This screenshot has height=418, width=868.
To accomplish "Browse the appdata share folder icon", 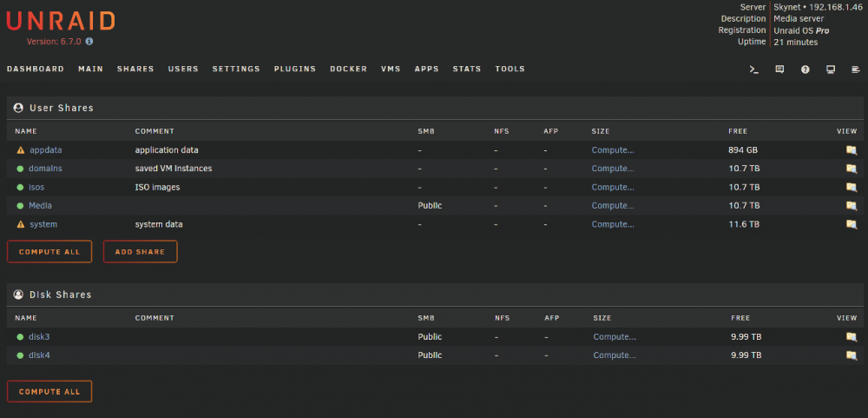I will tap(852, 150).
